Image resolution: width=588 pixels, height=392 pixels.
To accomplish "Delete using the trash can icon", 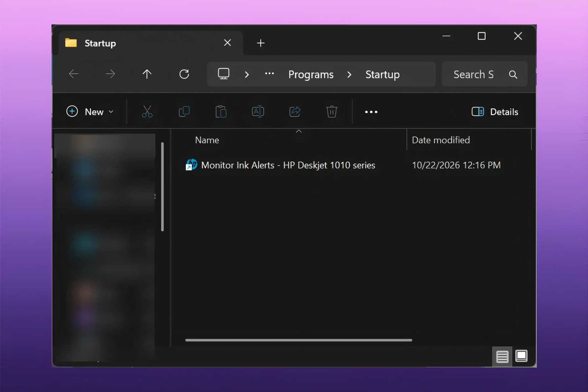I will [332, 112].
